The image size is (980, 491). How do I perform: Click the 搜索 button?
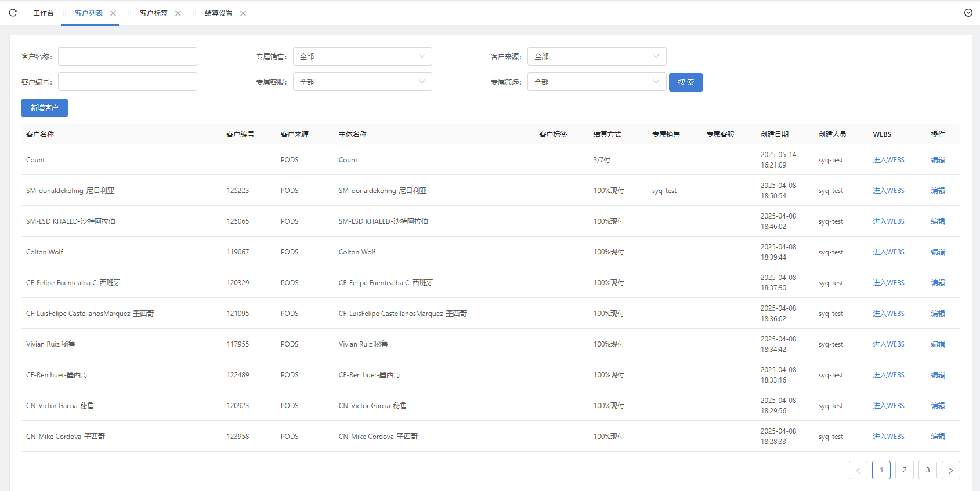[686, 82]
